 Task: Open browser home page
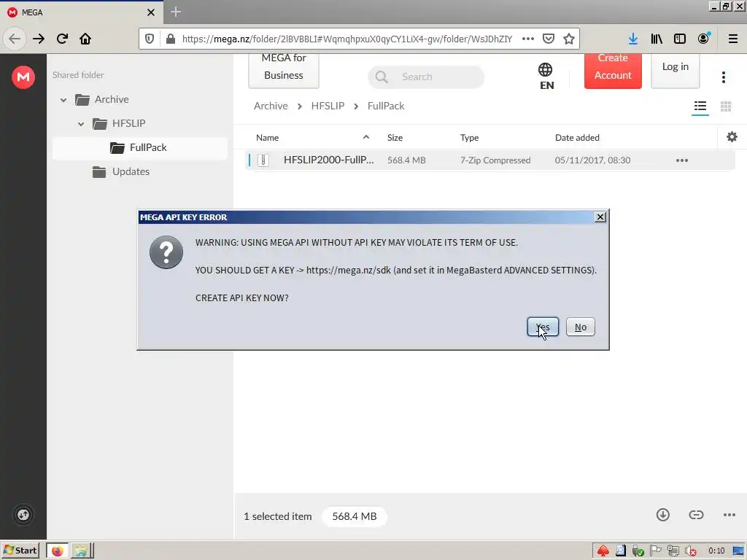coord(85,39)
